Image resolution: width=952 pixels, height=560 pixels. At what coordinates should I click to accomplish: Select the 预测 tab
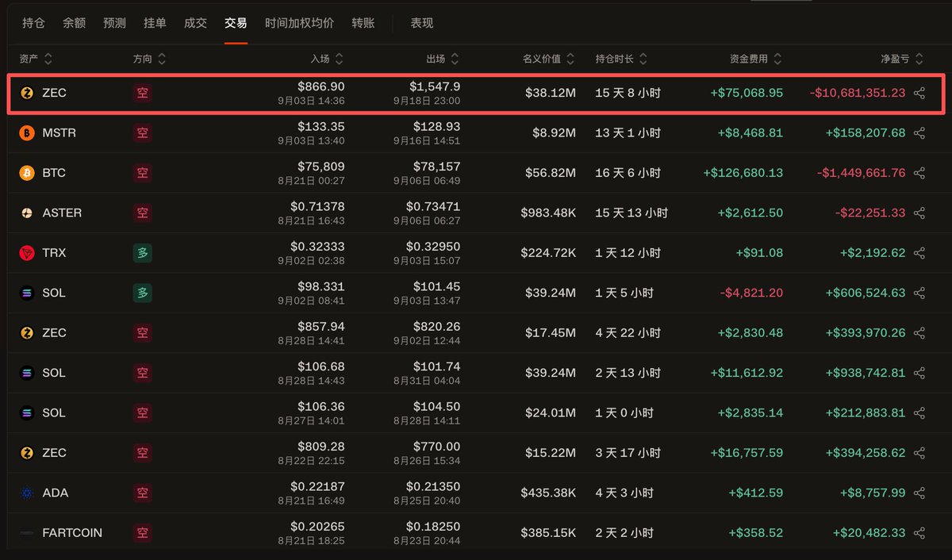tap(114, 23)
